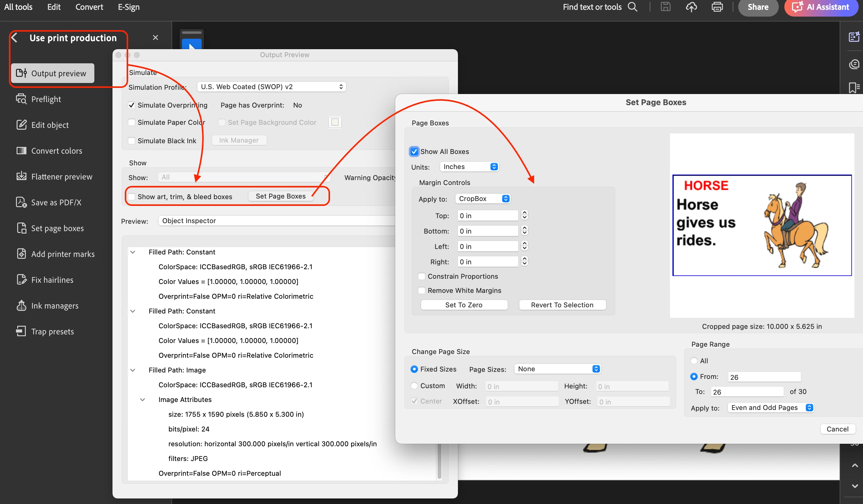Open the CropBox Apply to dropdown

pyautogui.click(x=483, y=199)
